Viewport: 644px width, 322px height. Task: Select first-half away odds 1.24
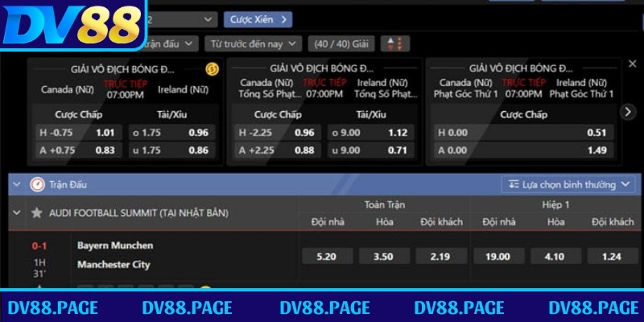pos(612,256)
